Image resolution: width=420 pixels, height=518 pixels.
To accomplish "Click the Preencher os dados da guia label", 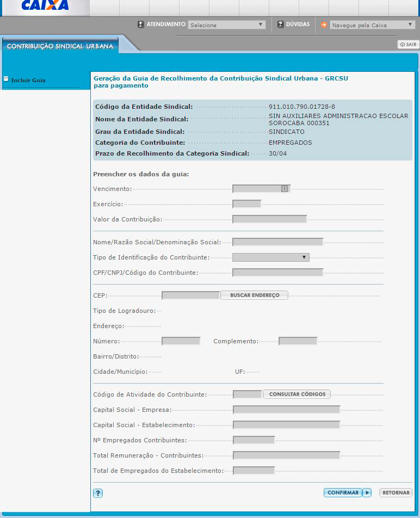I will (x=141, y=174).
